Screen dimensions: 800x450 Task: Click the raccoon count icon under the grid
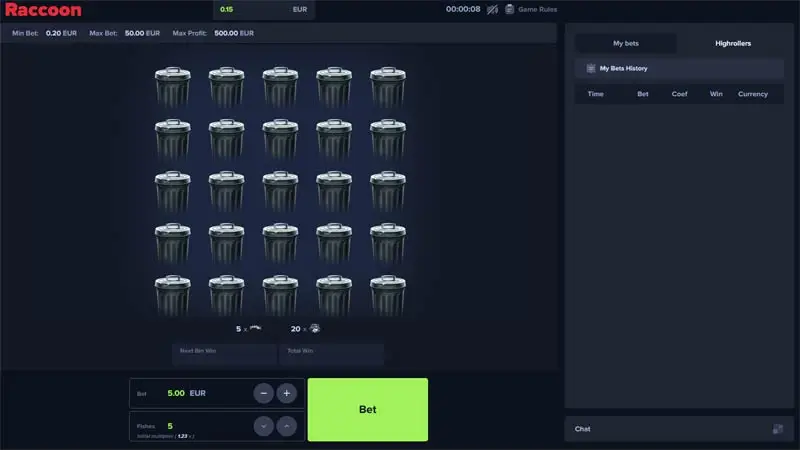[x=315, y=328]
